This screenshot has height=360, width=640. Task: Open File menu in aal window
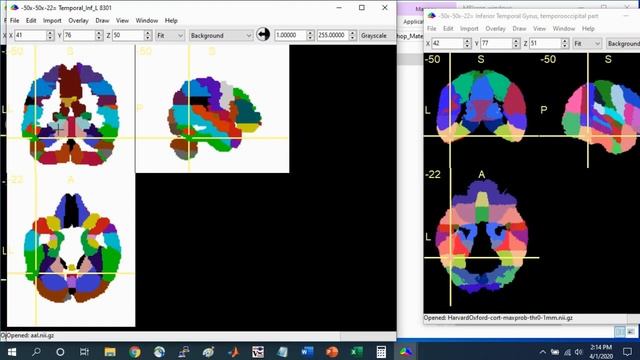(14, 20)
